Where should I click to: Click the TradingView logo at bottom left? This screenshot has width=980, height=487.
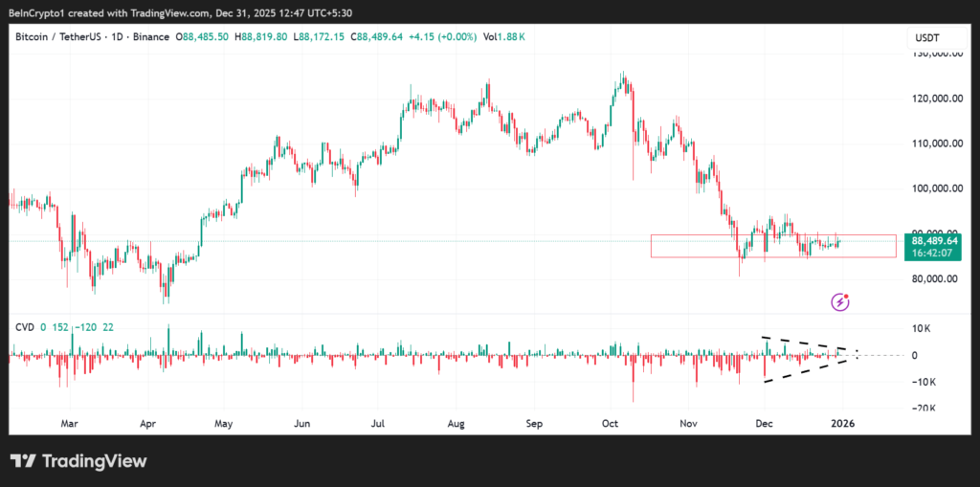tap(79, 461)
